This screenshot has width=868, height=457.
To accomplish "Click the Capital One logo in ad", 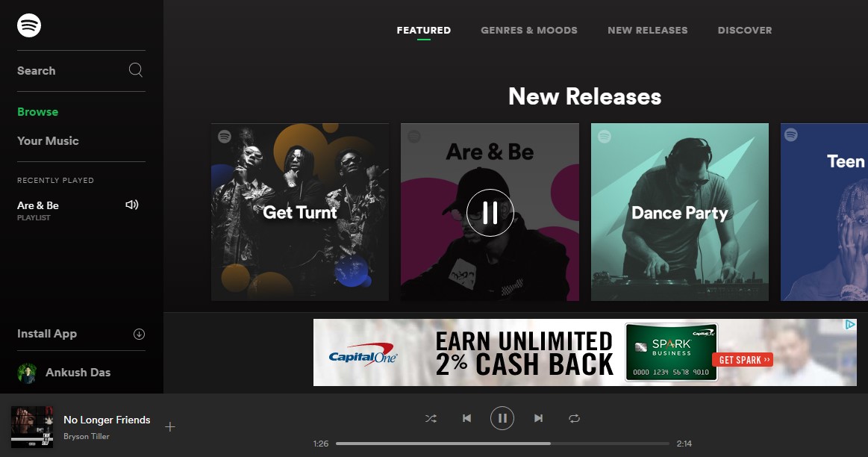I will (363, 355).
